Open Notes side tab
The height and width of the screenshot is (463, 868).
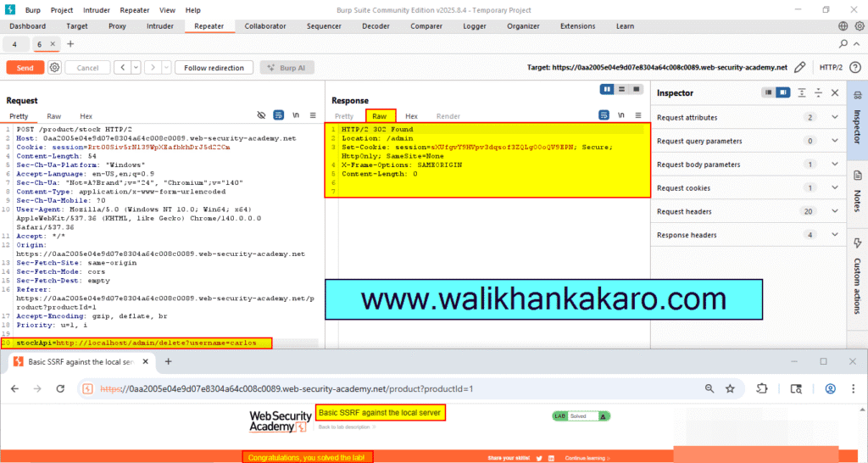click(857, 192)
